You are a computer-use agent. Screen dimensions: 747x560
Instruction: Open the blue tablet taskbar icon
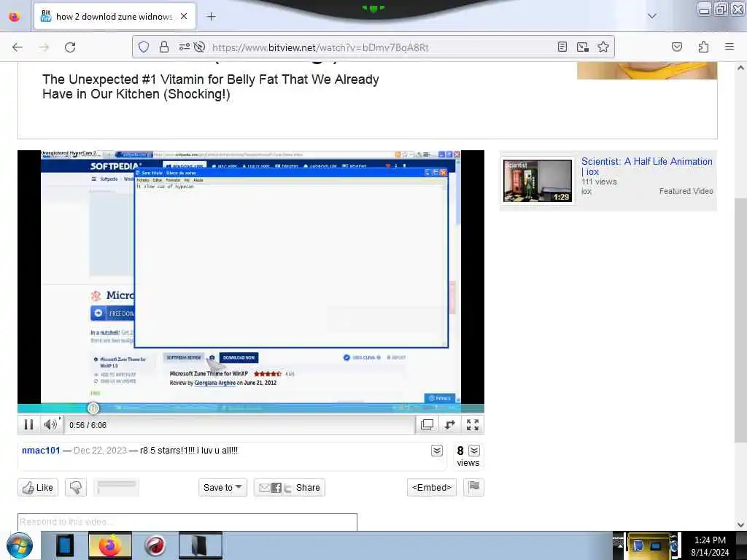pyautogui.click(x=64, y=545)
